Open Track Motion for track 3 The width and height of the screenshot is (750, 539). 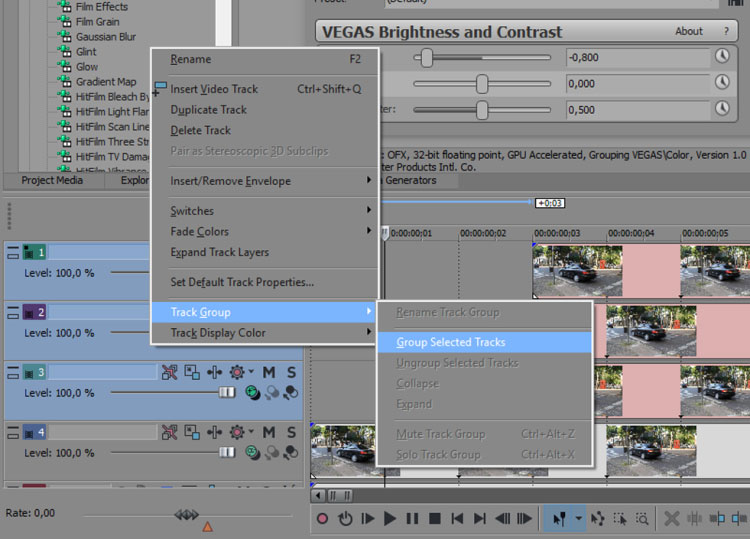[192, 372]
